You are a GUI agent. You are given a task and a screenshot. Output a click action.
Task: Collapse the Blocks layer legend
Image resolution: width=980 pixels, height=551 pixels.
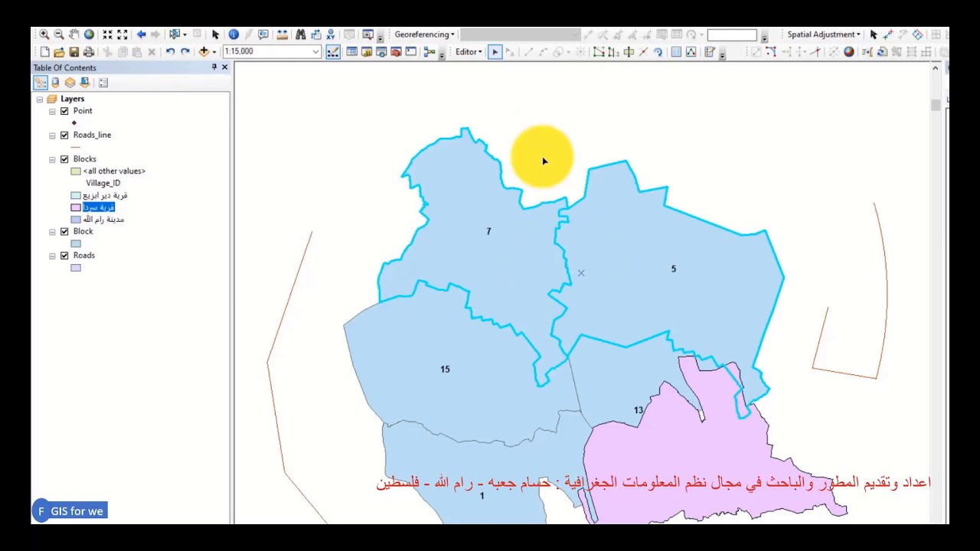click(x=52, y=159)
